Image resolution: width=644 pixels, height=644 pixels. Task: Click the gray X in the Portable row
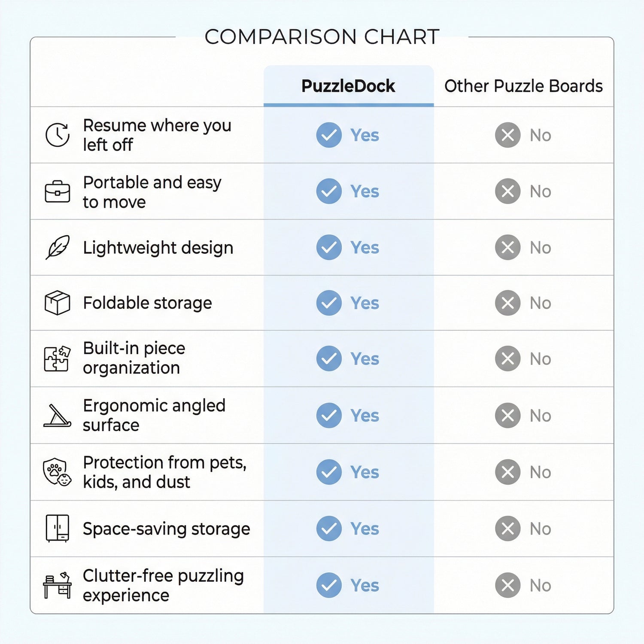click(507, 191)
